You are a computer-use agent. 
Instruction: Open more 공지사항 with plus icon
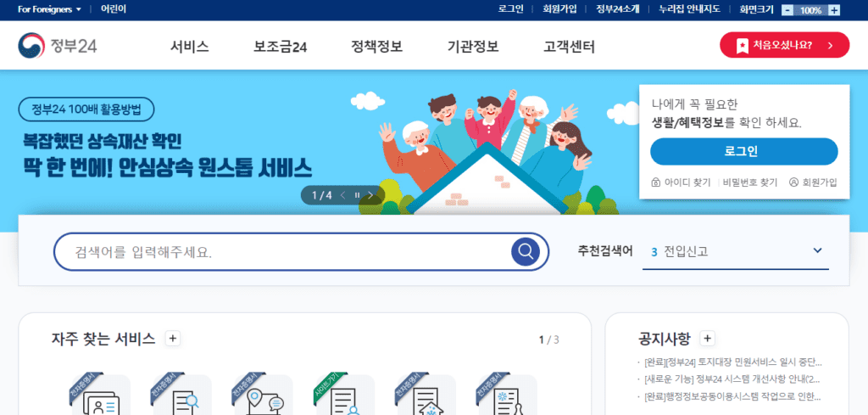(708, 339)
